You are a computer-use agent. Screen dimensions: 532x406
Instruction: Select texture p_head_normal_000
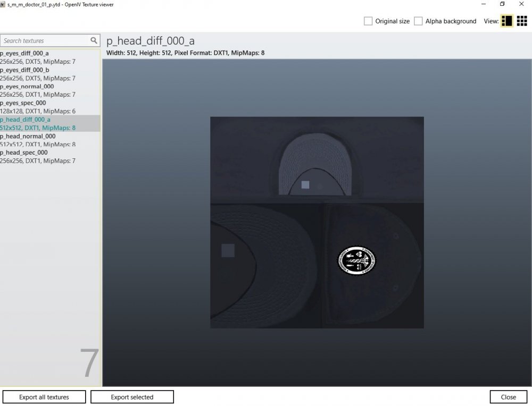(50, 140)
